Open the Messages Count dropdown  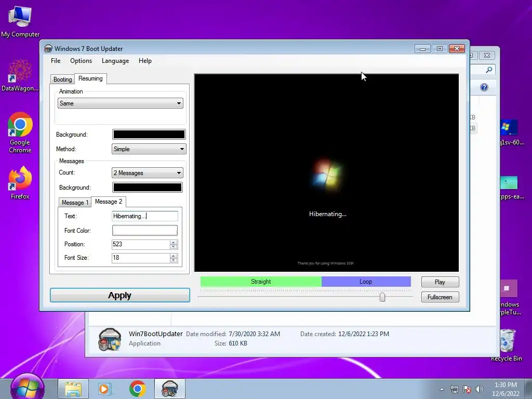pos(147,172)
